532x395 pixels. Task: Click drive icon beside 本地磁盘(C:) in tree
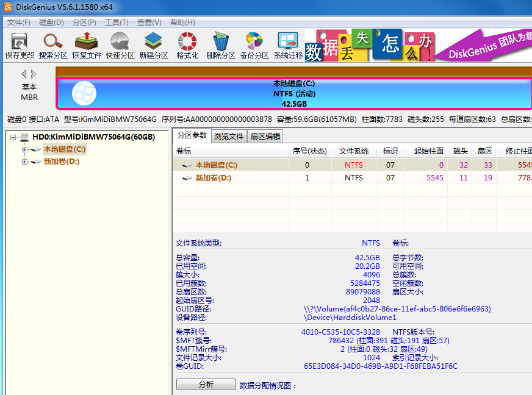click(x=36, y=149)
